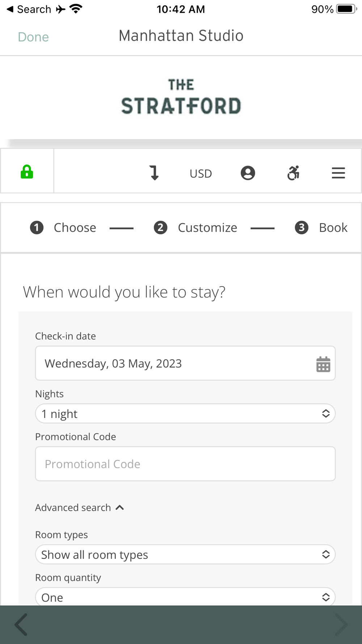Open the accessibility wheelchair icon

tap(293, 173)
